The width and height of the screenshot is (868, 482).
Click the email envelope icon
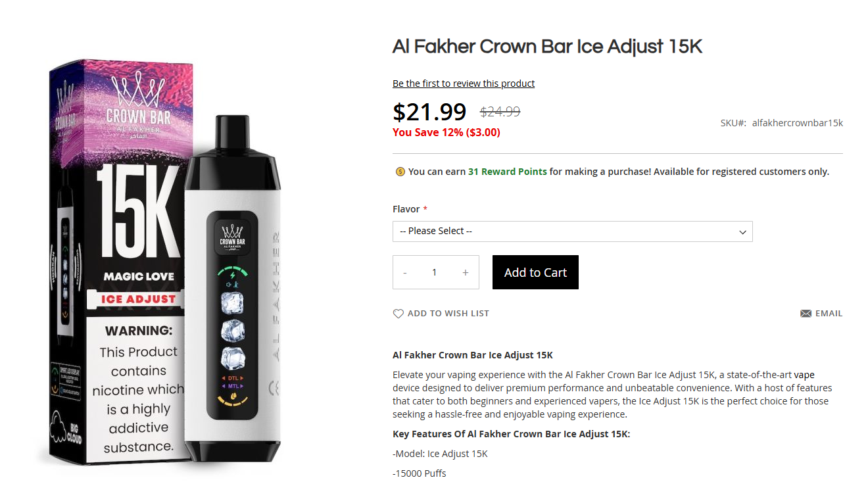[x=806, y=314]
